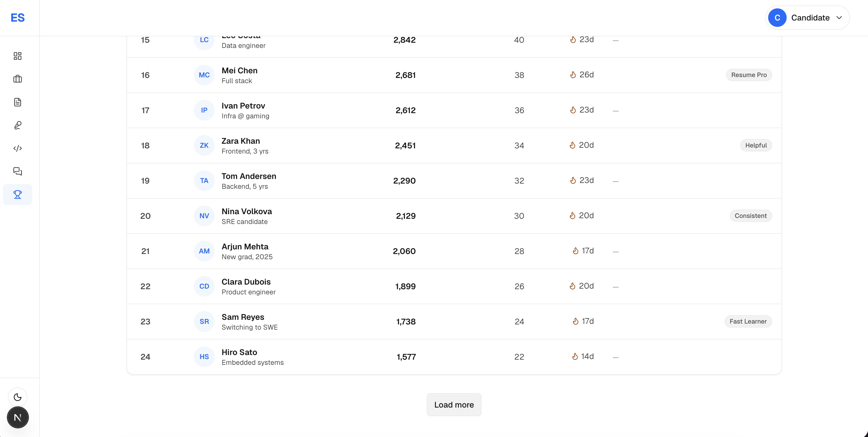Click Ivan Petrov's IP avatar
This screenshot has height=437, width=868.
204,110
